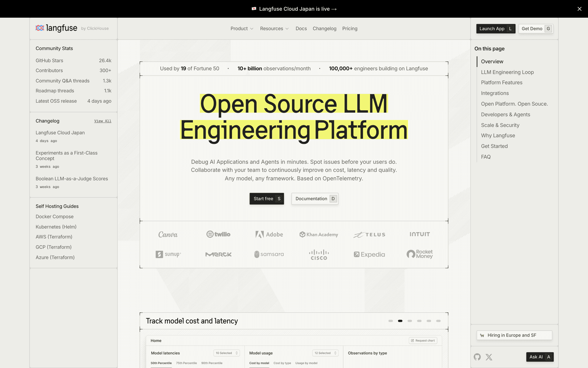The image size is (588, 368).
Task: Click the Twilio logo
Action: point(219,234)
